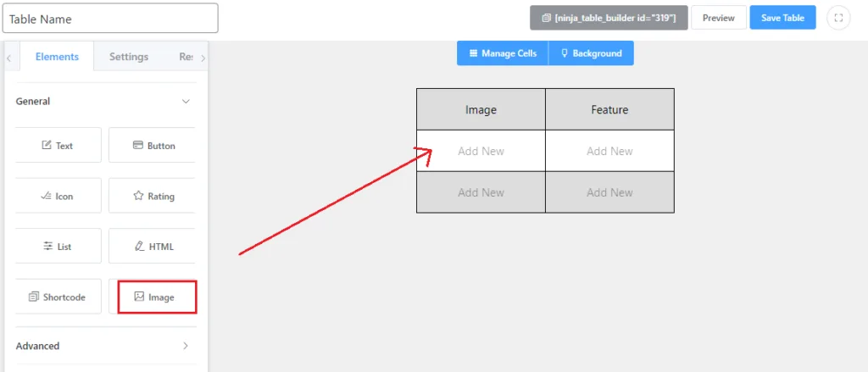Toggle fullscreen mode icon
This screenshot has height=372, width=868.
point(838,18)
